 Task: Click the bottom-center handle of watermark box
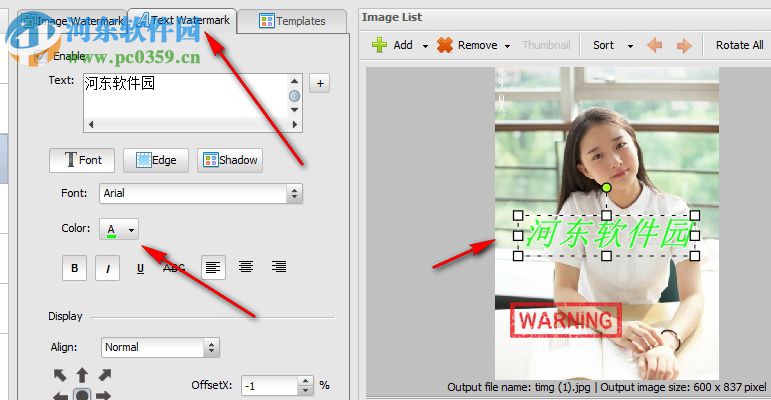tap(606, 256)
